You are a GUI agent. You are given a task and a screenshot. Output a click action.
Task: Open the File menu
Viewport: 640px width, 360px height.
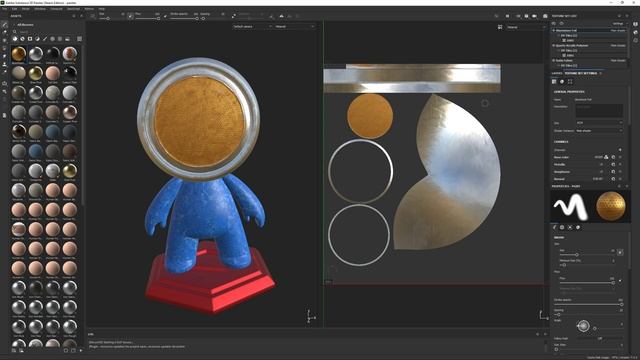[4, 9]
